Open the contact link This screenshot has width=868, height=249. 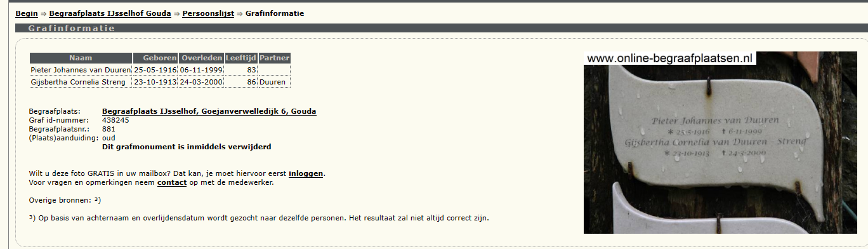[x=172, y=182]
